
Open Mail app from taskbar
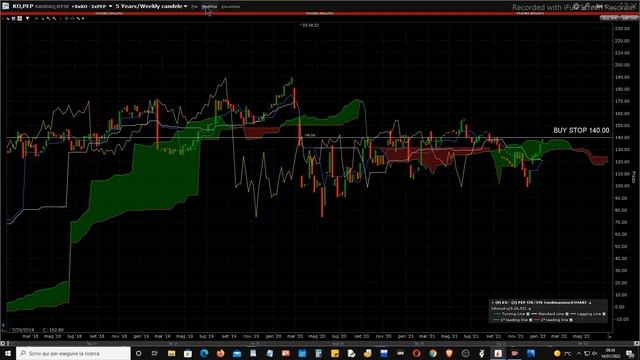coord(237,353)
